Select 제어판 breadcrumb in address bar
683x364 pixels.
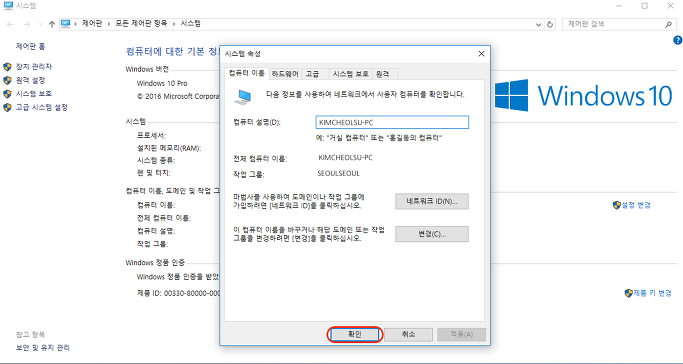tap(91, 24)
